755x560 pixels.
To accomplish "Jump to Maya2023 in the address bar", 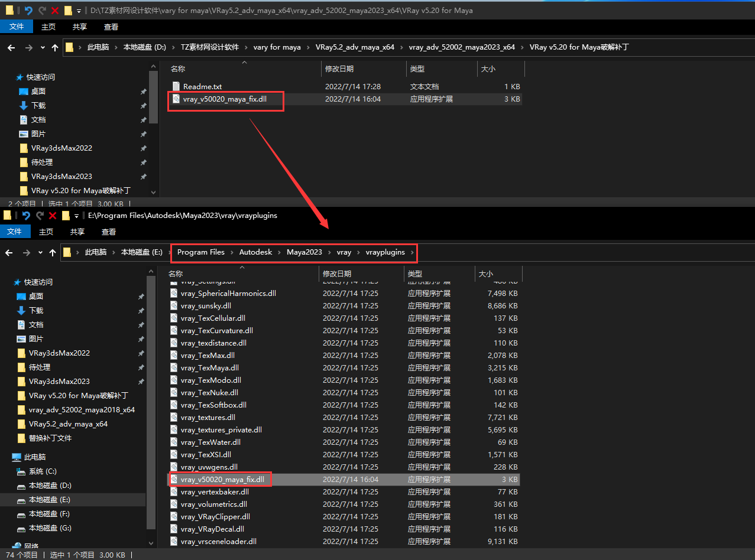I will click(304, 252).
